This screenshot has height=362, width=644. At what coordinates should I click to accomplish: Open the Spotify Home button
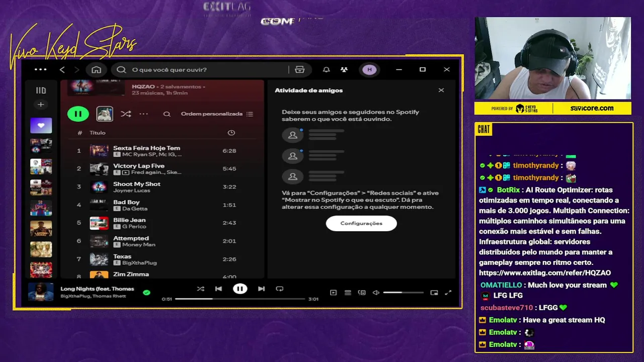97,69
